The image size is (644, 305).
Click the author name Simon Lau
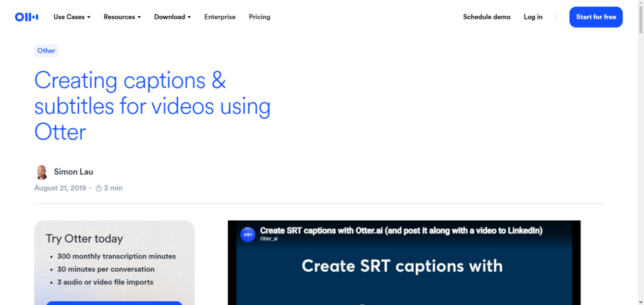(74, 172)
